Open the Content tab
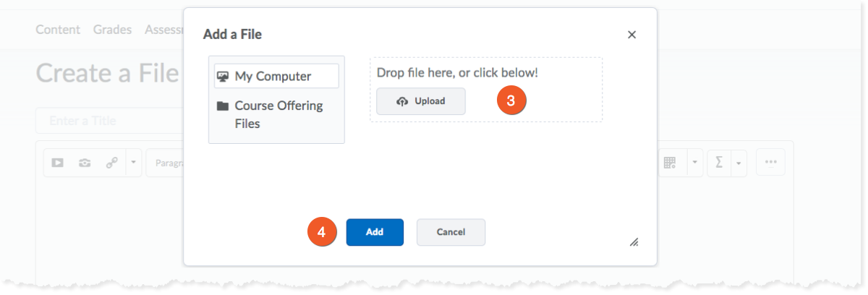 [57, 30]
